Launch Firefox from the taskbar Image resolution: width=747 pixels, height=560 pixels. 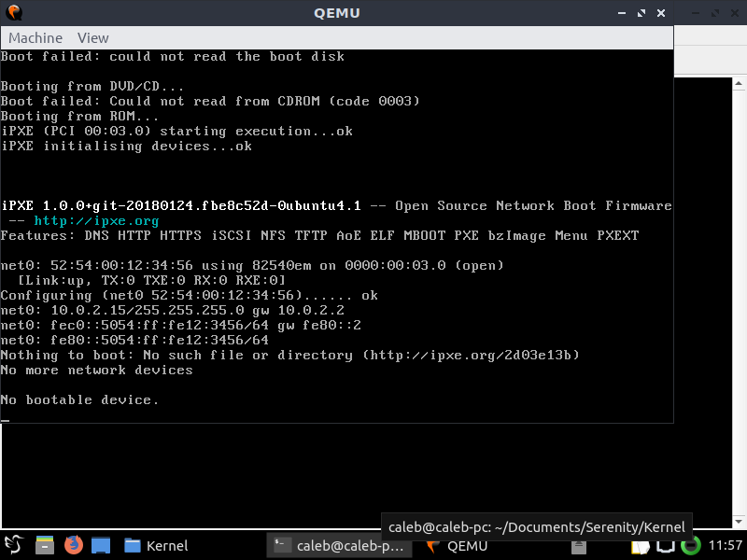74,545
